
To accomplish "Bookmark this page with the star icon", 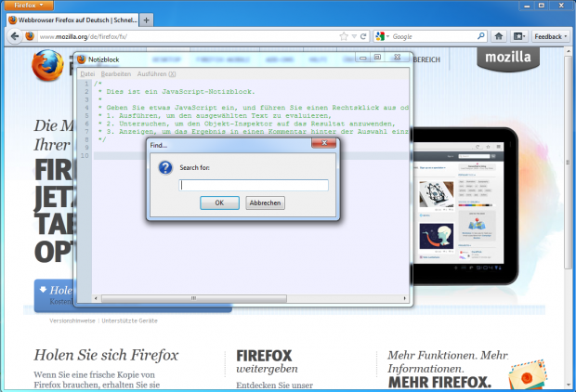I will (x=344, y=36).
